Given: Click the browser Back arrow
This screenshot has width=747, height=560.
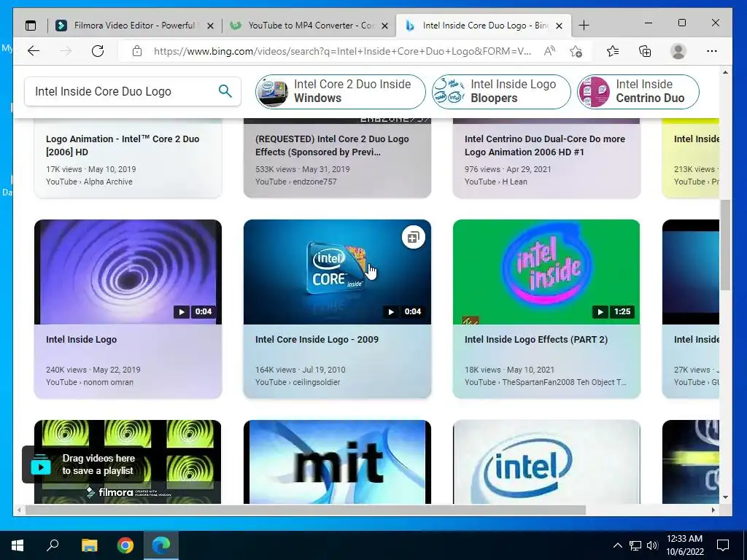Looking at the screenshot, I should coord(34,51).
